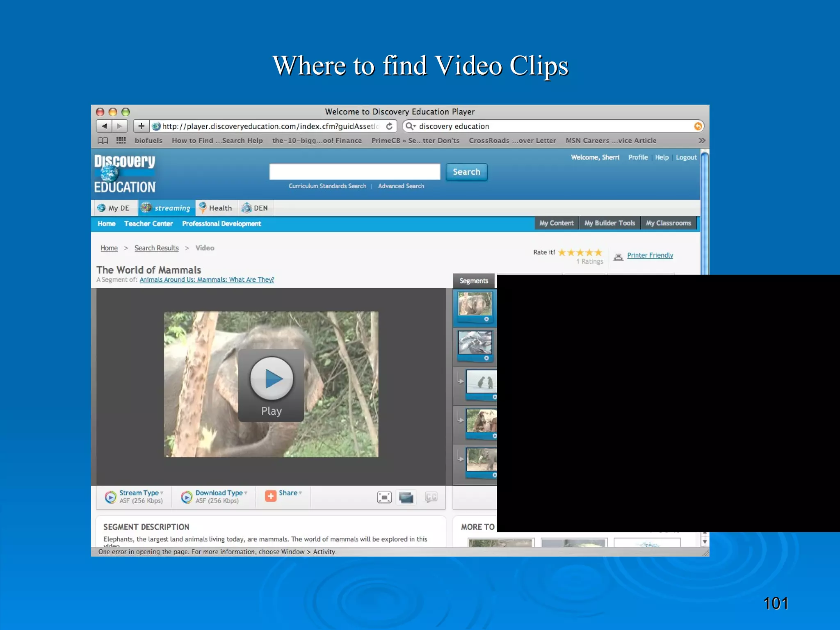Click the monitor display mode icon

coord(406,498)
